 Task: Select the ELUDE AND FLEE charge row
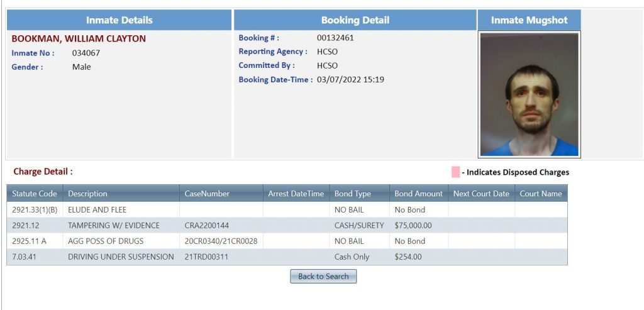[287, 210]
